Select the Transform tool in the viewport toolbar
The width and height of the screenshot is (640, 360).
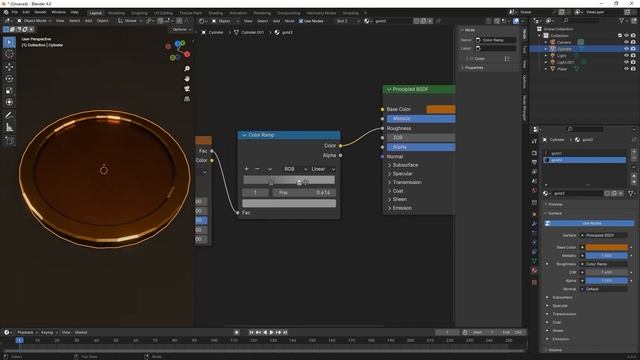coord(9,102)
